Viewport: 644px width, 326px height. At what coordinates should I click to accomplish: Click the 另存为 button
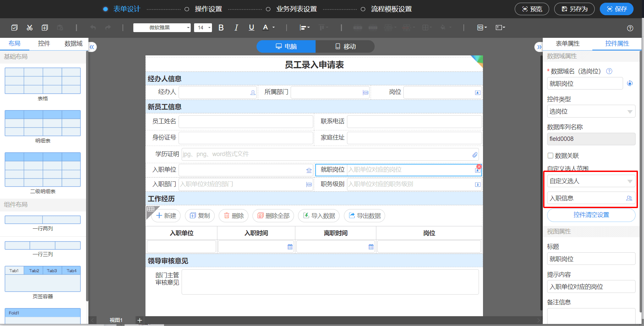pos(575,9)
